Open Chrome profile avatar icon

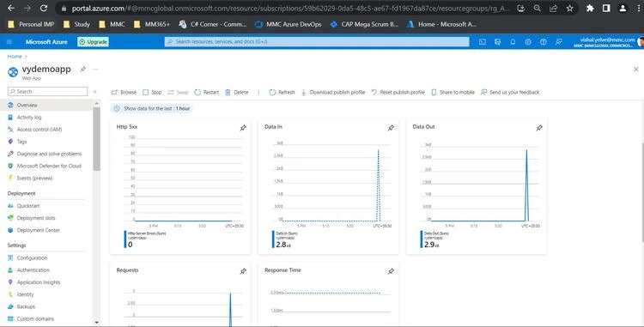[x=623, y=9]
